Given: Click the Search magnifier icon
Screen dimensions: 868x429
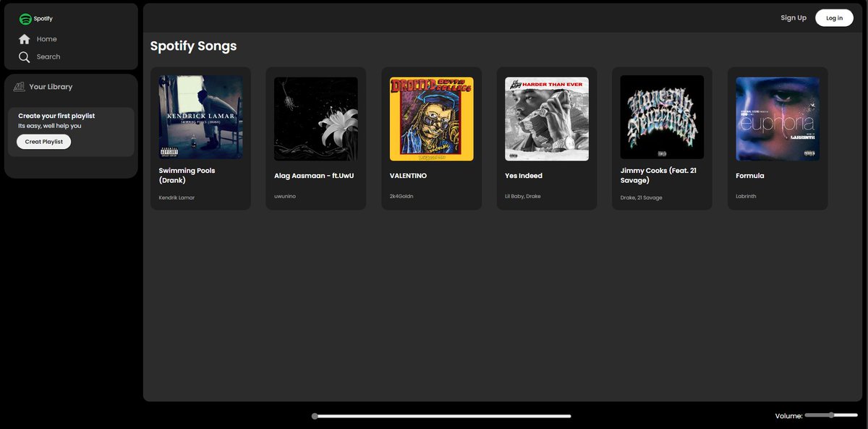Looking at the screenshot, I should coord(25,57).
